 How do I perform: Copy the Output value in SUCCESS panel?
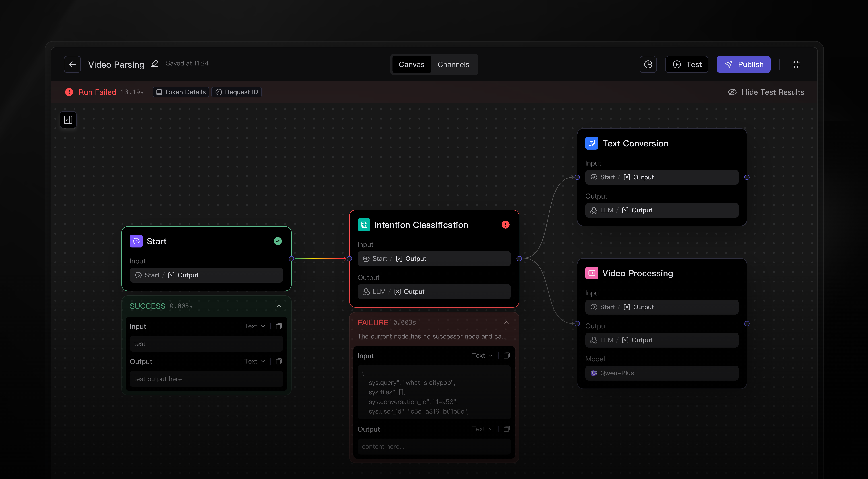pos(279,361)
